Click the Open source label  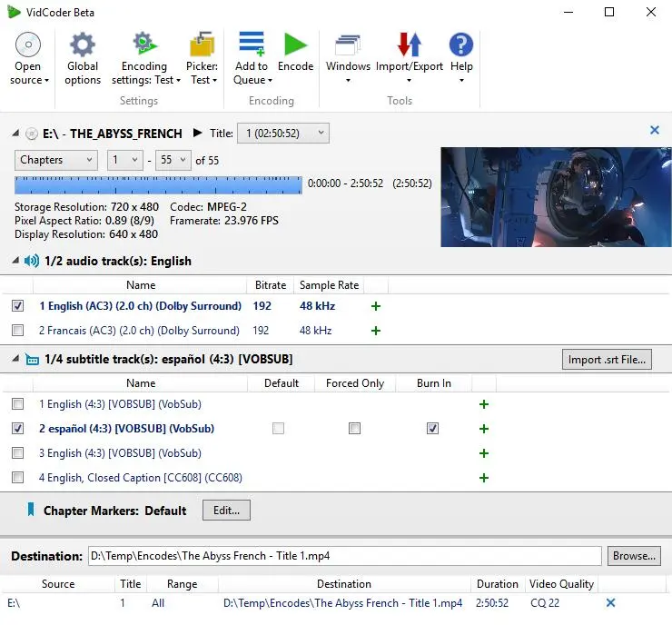point(27,74)
